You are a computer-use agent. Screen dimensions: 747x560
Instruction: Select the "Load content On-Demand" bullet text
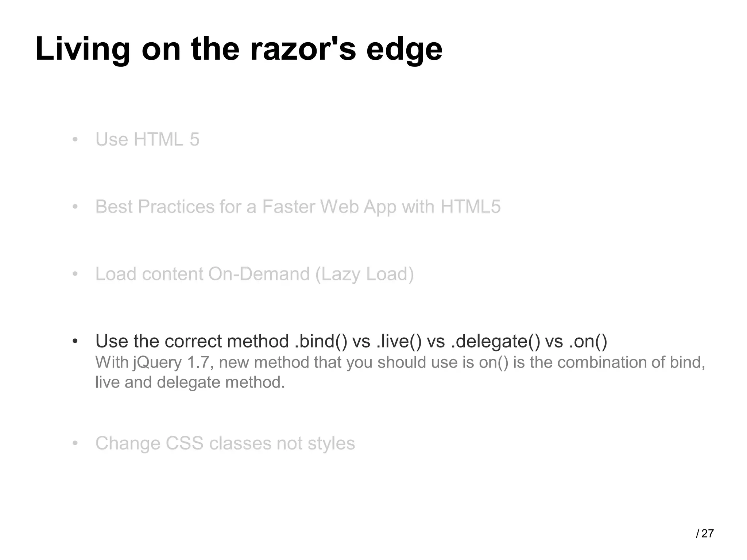click(x=255, y=275)
